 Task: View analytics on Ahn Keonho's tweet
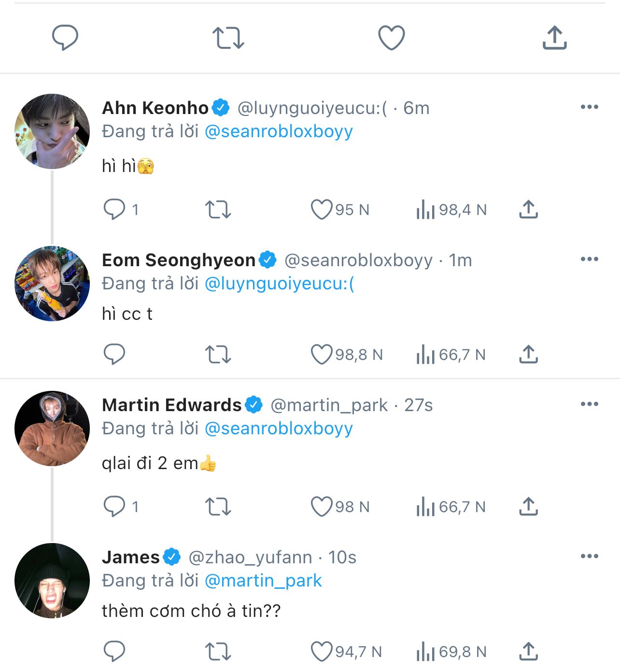pos(426,209)
